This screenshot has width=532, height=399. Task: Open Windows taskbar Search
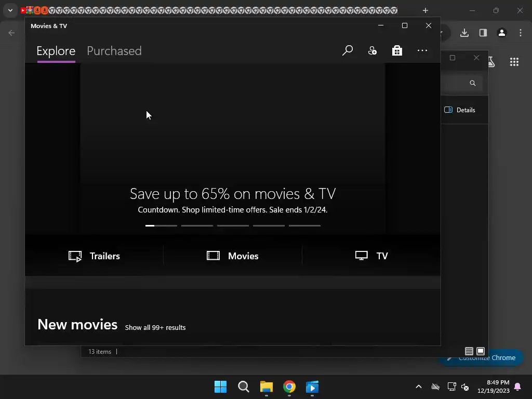tap(244, 387)
